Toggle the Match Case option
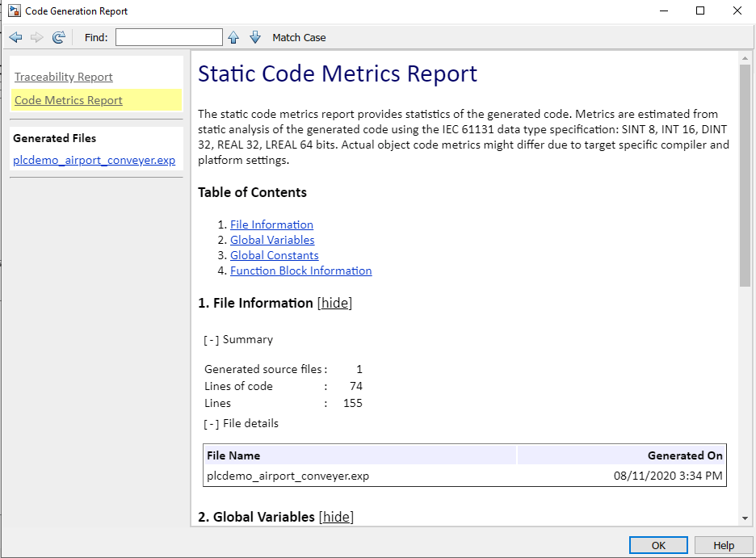The image size is (756, 558). (299, 37)
